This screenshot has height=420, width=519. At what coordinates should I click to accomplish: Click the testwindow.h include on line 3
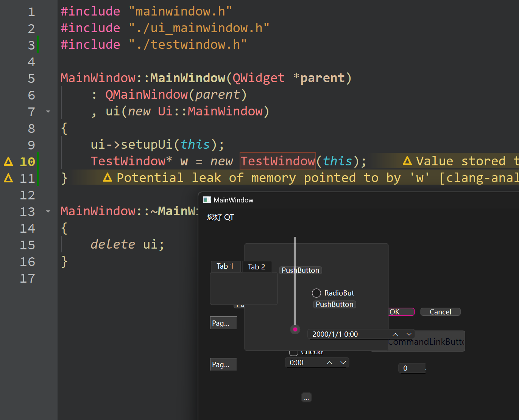154,44
